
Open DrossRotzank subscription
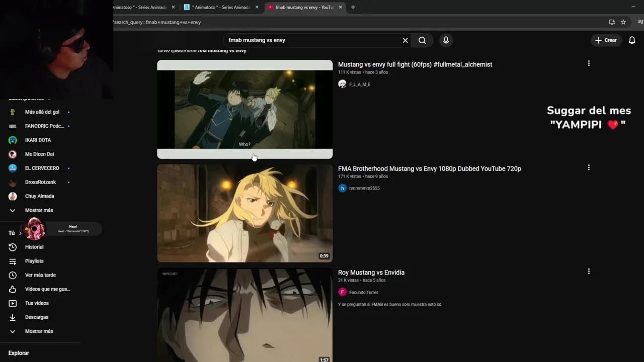coord(40,182)
